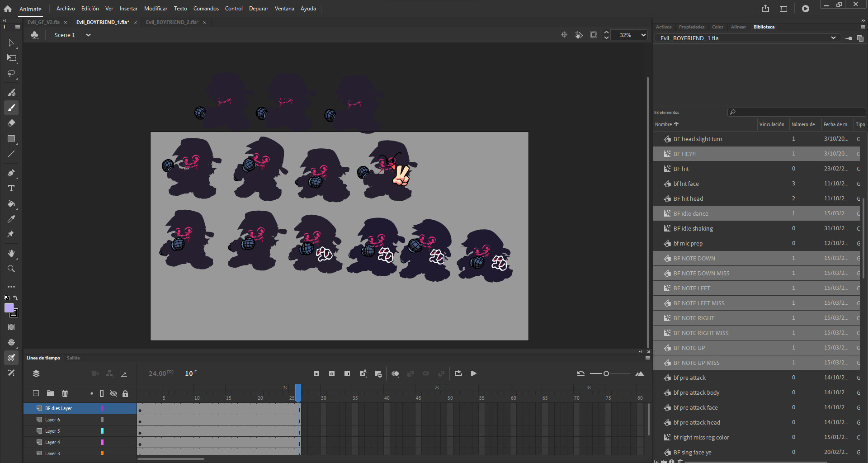Delete the selected layer with trash icon

pyautogui.click(x=65, y=393)
